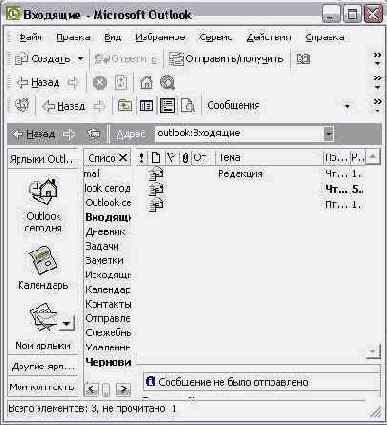Click the Home page icon
The width and height of the screenshot is (387, 425).
tap(146, 83)
